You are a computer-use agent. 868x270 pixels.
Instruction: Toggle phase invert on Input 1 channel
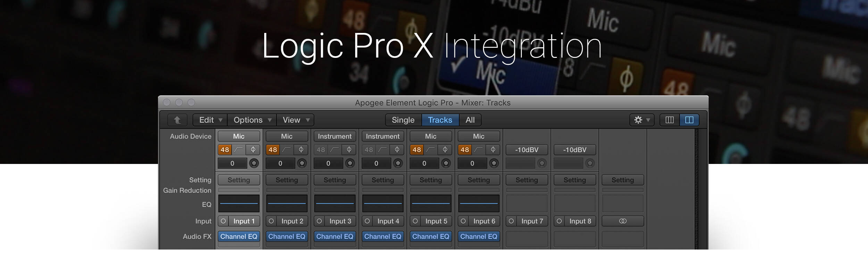click(x=253, y=150)
